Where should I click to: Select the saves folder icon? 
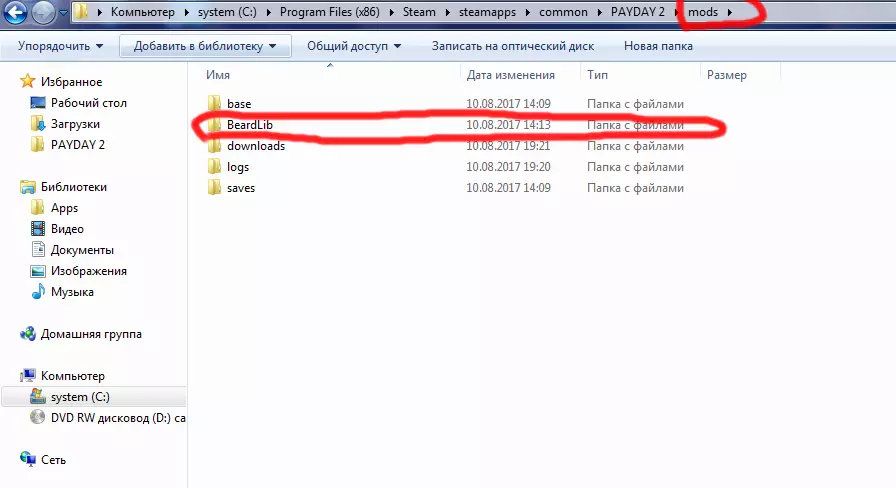tap(214, 188)
